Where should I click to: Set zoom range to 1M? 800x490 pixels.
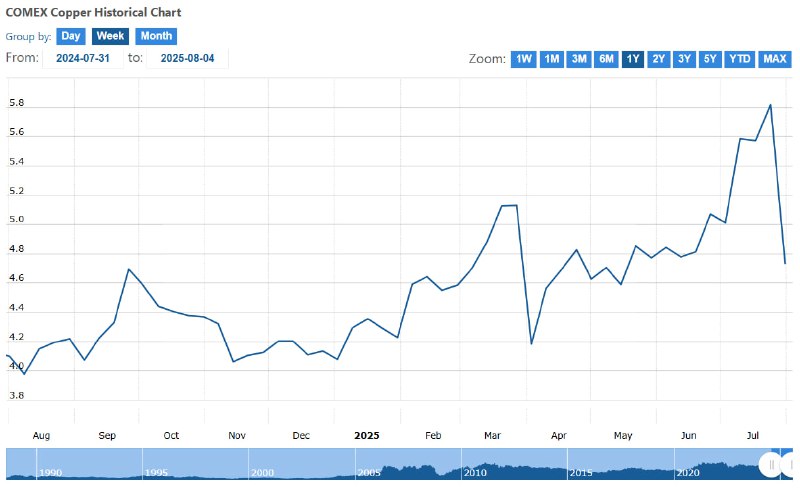[x=552, y=59]
